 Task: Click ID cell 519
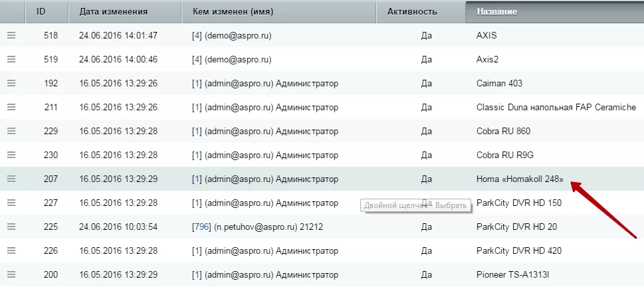click(51, 60)
